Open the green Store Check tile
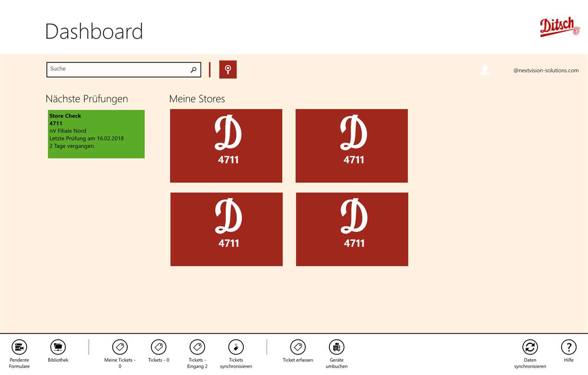The image size is (588, 375). pyautogui.click(x=96, y=134)
